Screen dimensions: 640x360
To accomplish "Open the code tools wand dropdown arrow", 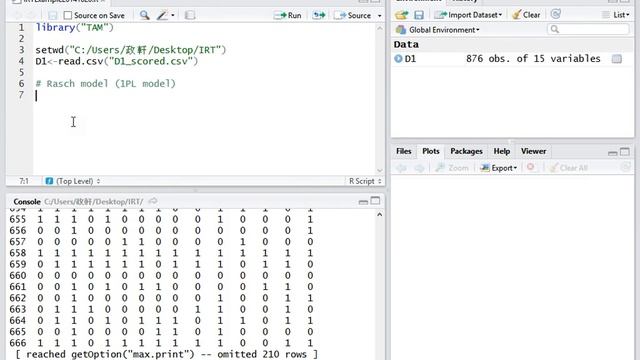I will pyautogui.click(x=173, y=16).
